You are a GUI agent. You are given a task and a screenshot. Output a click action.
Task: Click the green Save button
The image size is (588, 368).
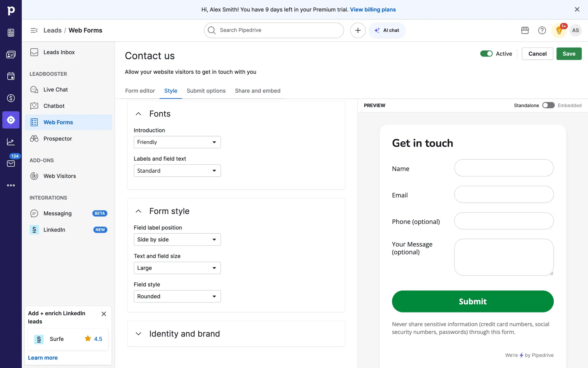coord(569,54)
